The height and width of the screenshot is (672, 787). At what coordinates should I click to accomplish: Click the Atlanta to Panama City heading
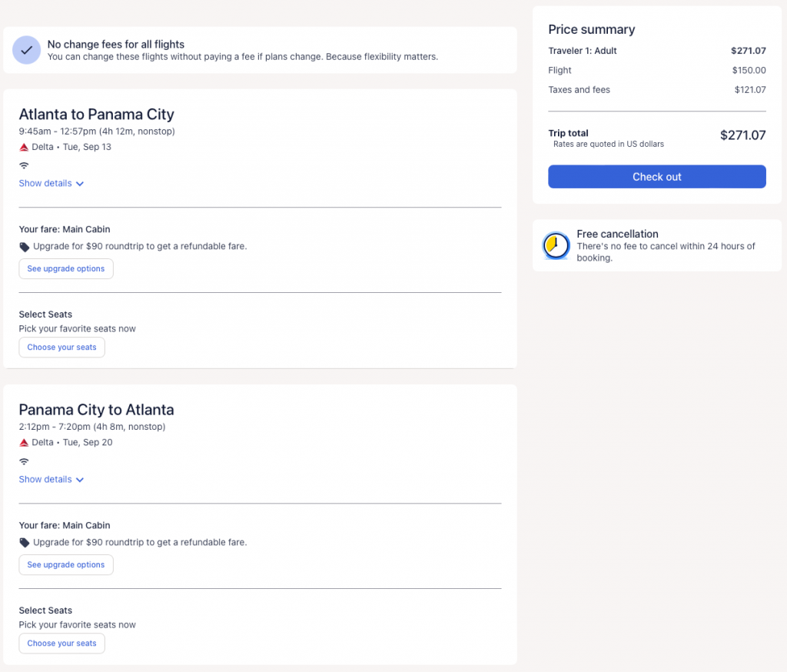[x=96, y=115]
